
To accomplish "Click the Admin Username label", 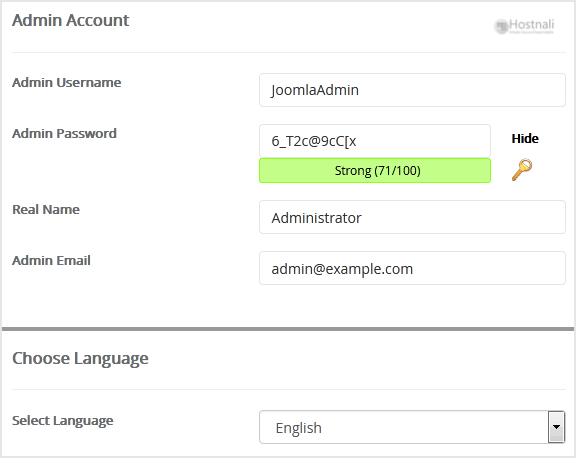I will [66, 83].
